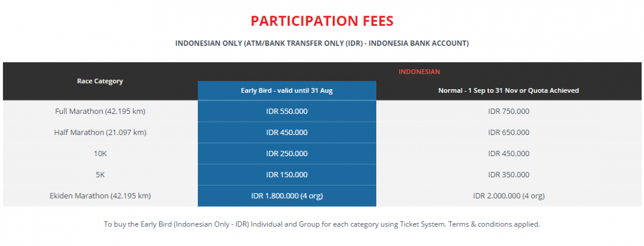Choose Early Bird price IDR 450.000
This screenshot has width=644, height=246.
(286, 133)
